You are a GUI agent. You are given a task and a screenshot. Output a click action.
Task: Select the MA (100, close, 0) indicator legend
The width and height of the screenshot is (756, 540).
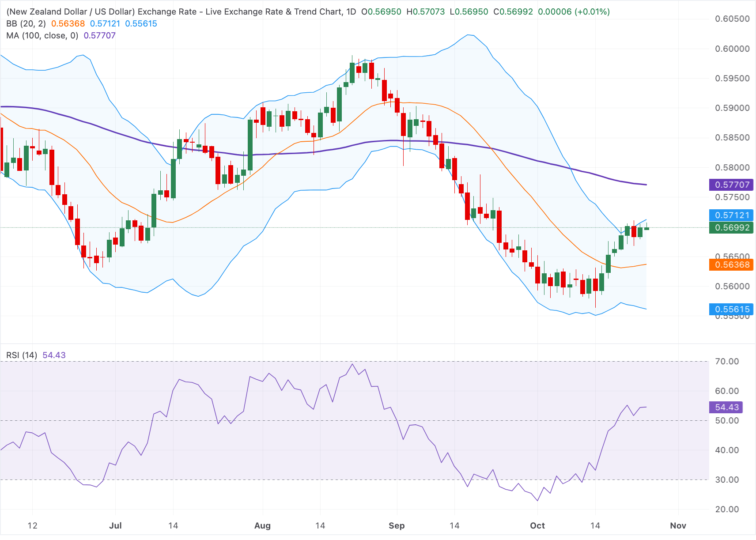click(42, 36)
